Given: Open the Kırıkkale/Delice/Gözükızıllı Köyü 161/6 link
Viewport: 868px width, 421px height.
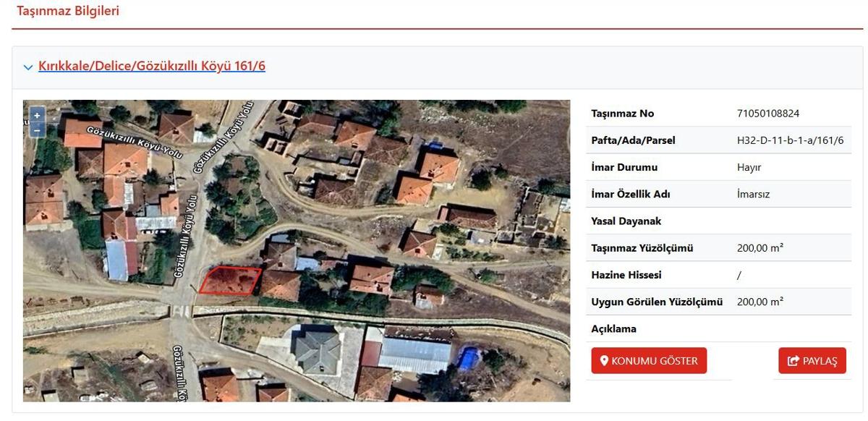Looking at the screenshot, I should click(x=151, y=67).
